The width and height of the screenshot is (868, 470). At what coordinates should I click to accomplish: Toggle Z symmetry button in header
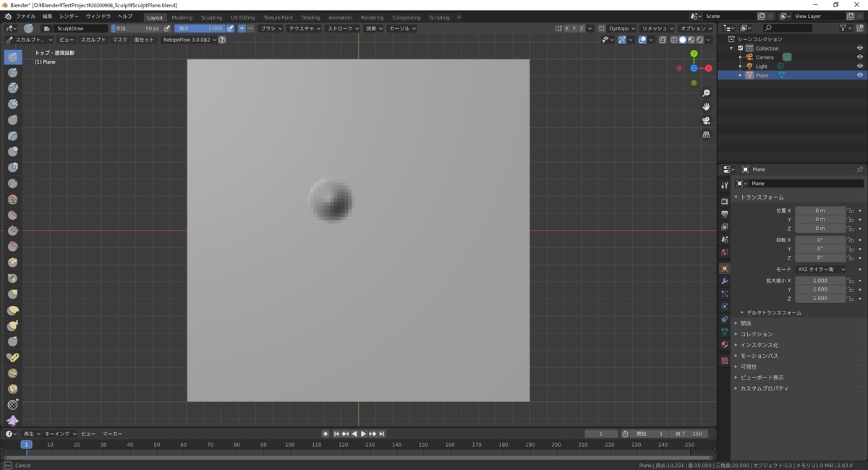[x=582, y=28]
